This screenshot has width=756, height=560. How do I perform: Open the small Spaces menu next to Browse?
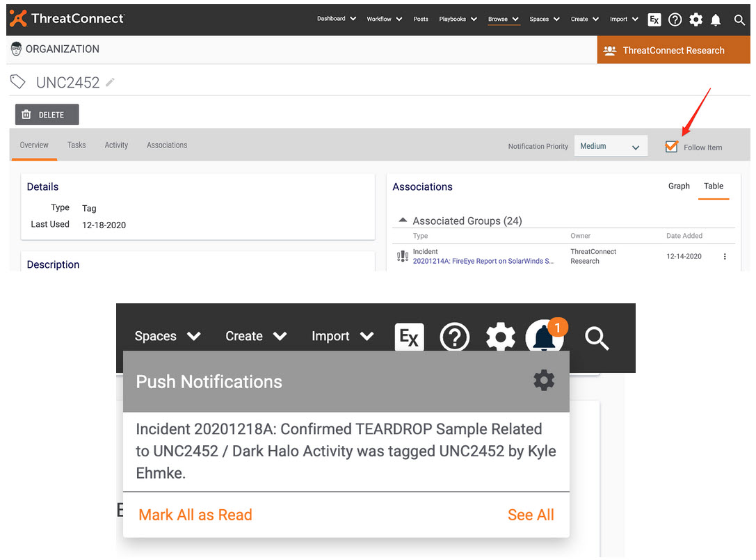(545, 19)
